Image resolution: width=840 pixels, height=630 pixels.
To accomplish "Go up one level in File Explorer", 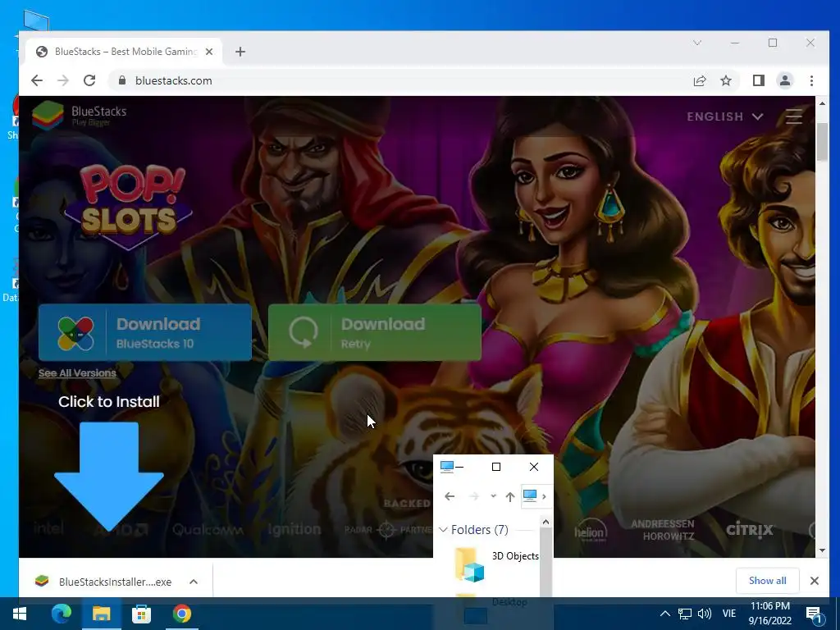I will click(x=510, y=496).
